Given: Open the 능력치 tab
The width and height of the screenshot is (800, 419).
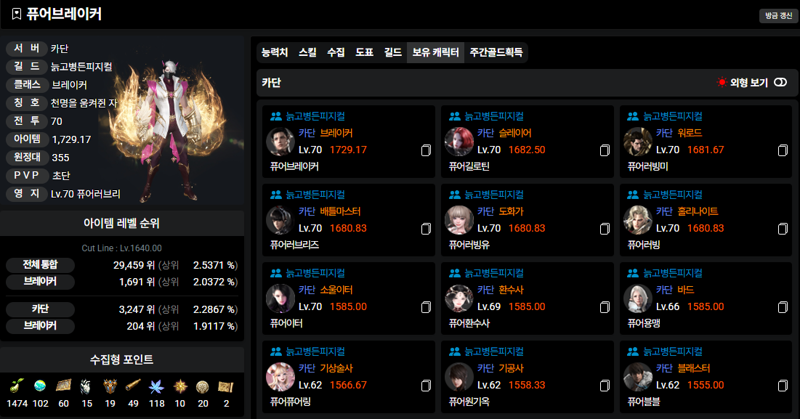Looking at the screenshot, I should coord(275,52).
